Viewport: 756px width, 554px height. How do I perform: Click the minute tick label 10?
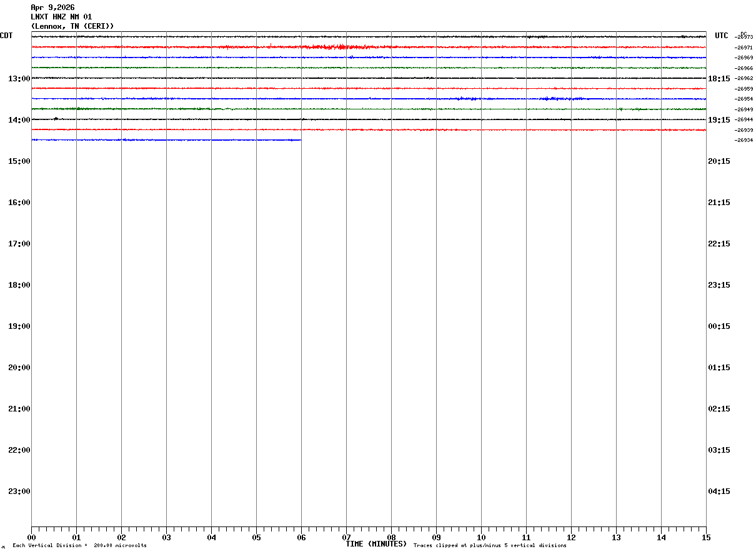point(481,538)
